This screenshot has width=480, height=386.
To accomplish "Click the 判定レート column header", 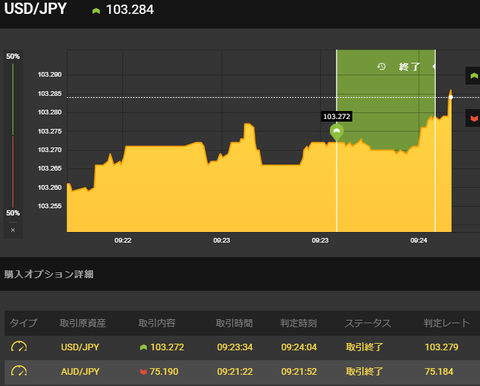I will coord(446,323).
